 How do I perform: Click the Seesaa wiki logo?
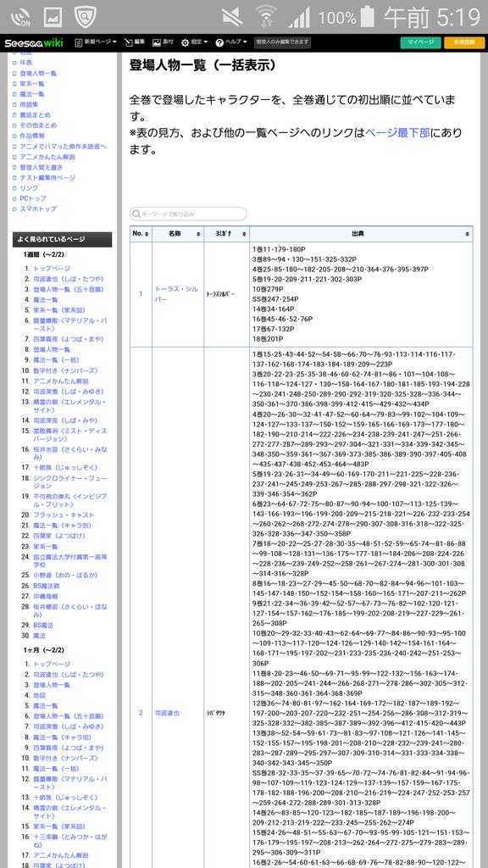point(34,42)
